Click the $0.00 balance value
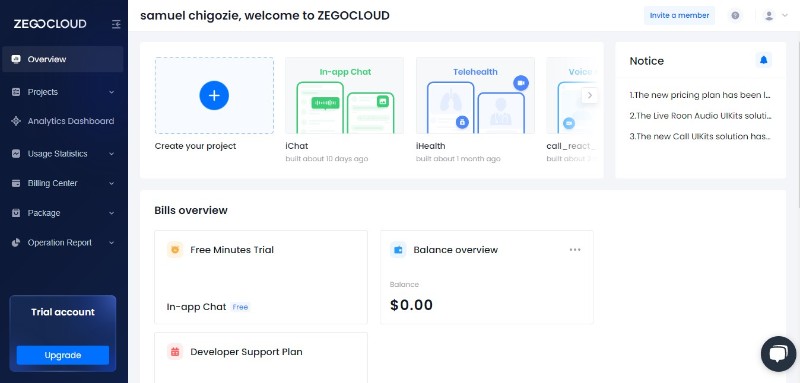 411,305
